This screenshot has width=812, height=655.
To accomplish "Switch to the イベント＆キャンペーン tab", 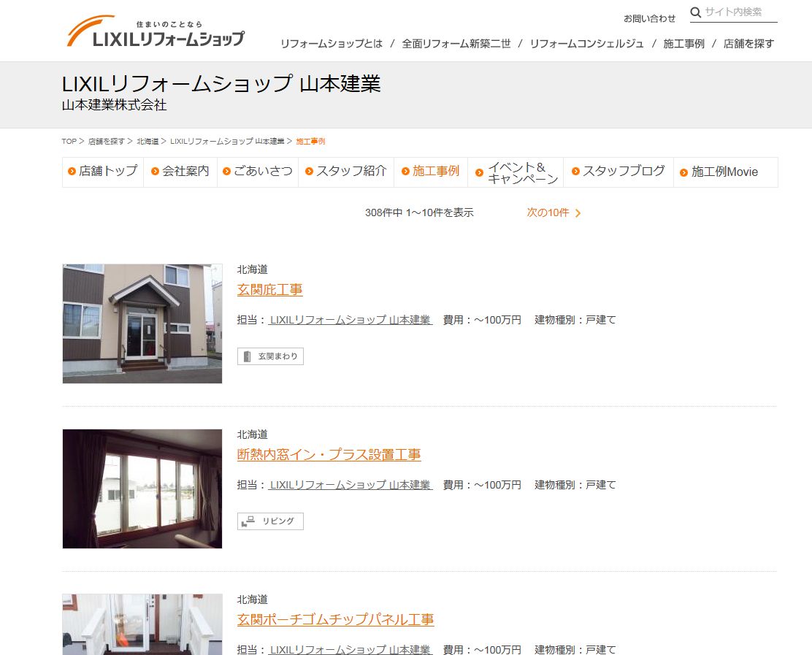I will 516,172.
